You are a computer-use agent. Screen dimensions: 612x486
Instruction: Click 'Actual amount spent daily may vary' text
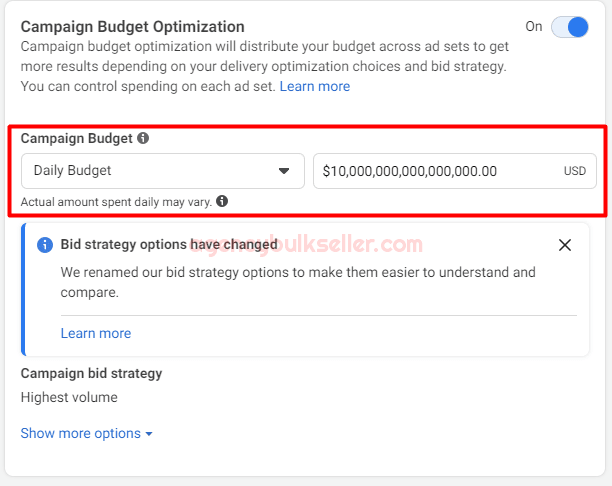(x=116, y=201)
